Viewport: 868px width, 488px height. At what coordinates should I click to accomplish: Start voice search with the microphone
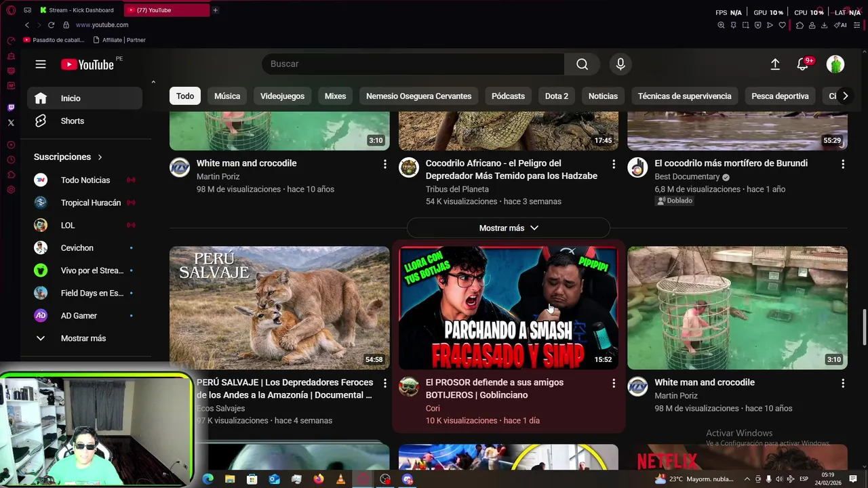[x=620, y=64]
